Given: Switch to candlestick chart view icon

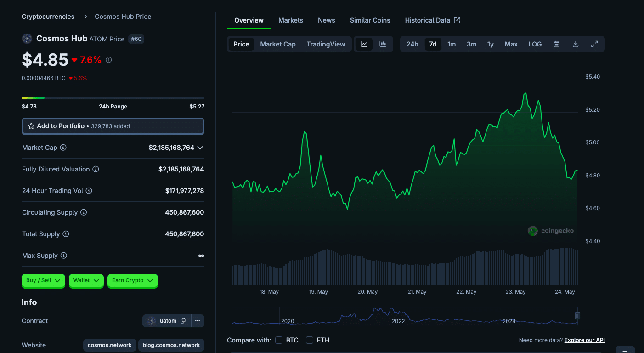Looking at the screenshot, I should 383,44.
